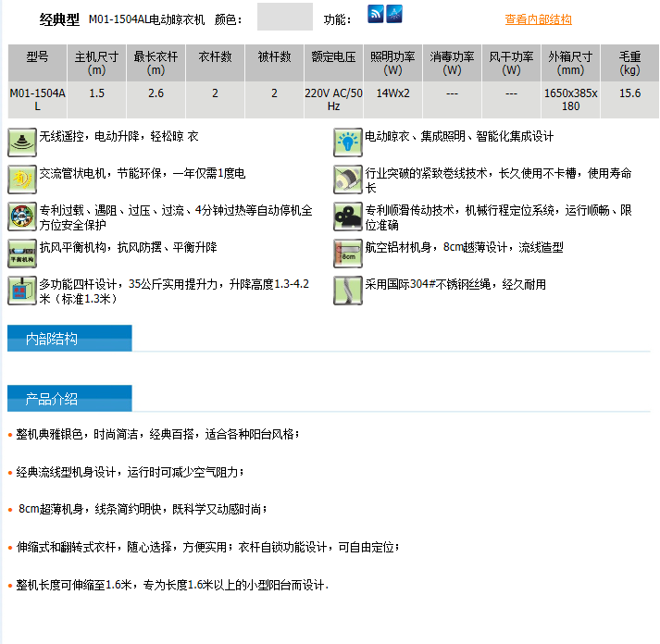Viewport: 660px width, 644px height.
Task: Click the 集成照明 light bulb icon
Action: [x=348, y=142]
